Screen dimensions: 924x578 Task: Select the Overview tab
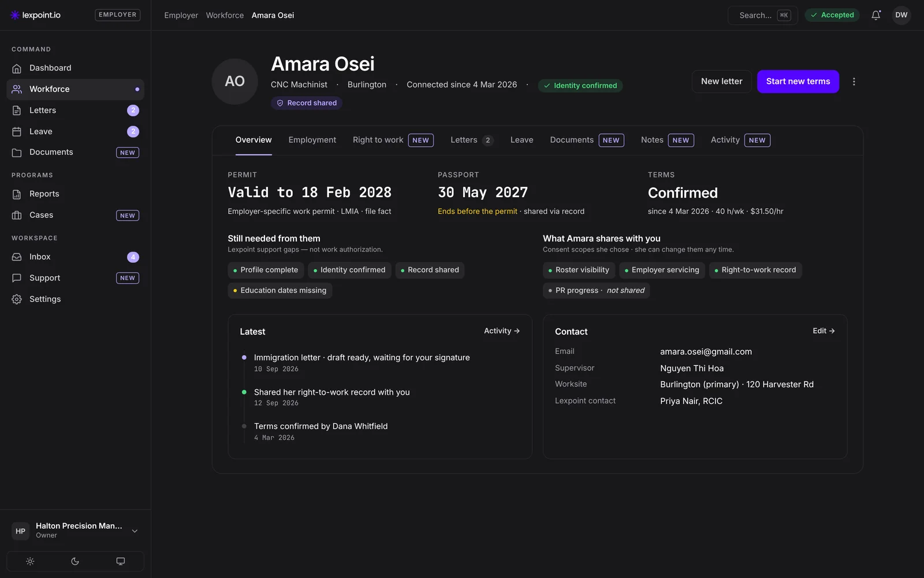254,140
